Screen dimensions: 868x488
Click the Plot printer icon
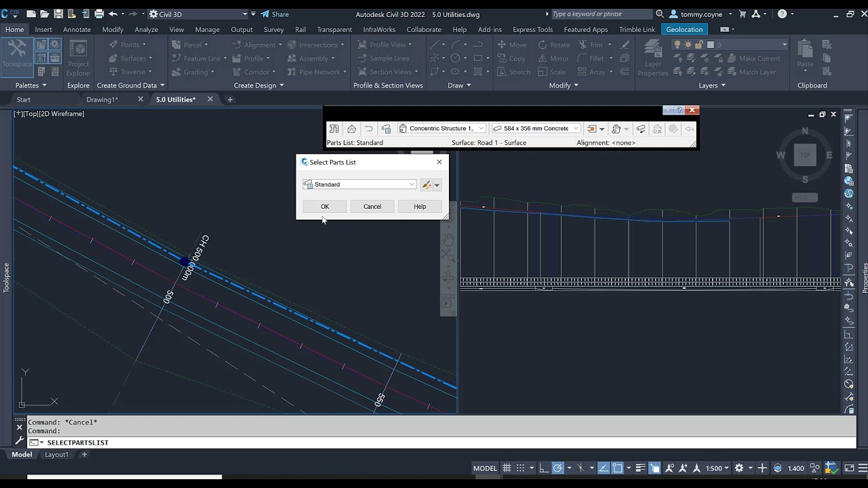tap(99, 14)
